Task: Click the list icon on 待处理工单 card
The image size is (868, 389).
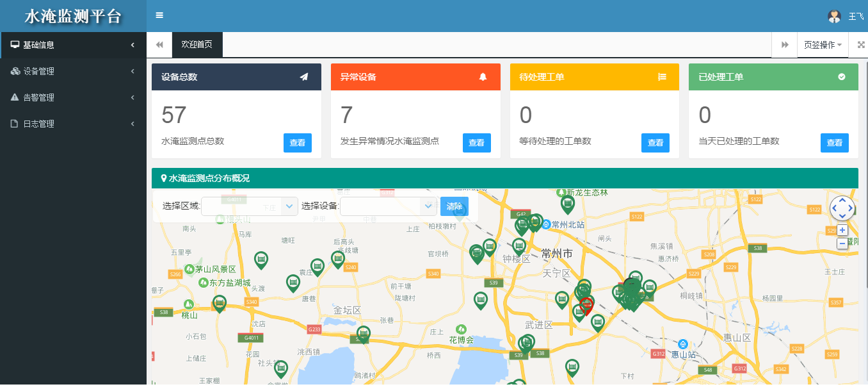Action: (662, 76)
